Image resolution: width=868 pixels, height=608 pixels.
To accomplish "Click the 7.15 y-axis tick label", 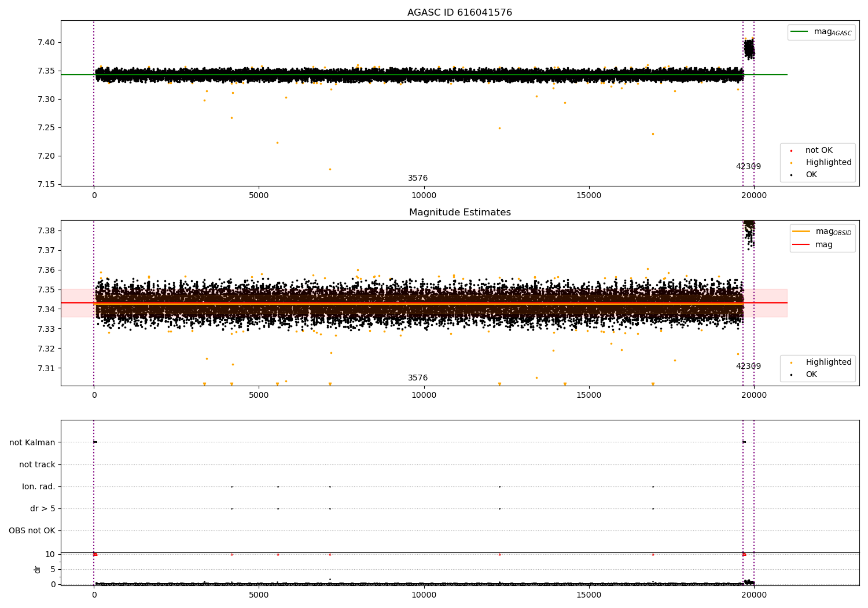I will (47, 185).
